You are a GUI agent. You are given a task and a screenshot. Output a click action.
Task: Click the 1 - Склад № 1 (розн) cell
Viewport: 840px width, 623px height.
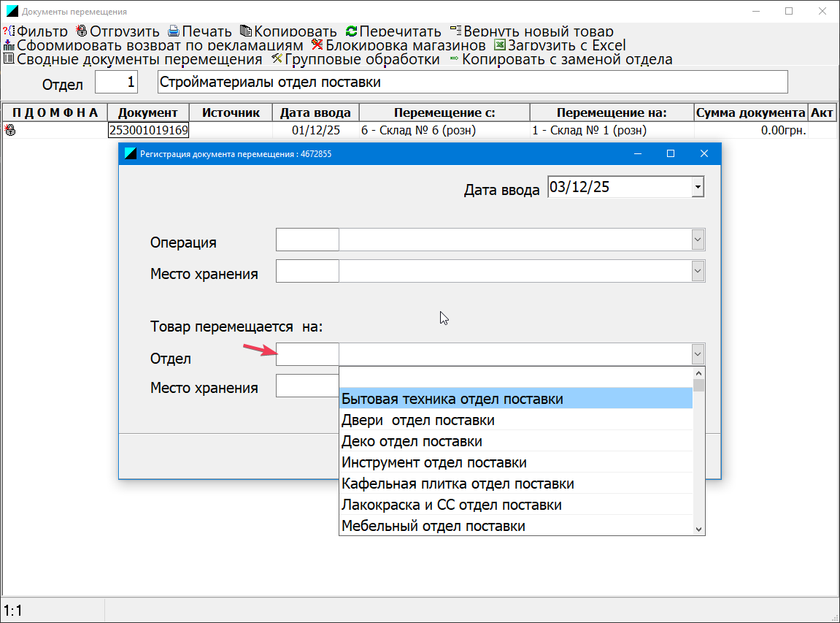pos(612,130)
